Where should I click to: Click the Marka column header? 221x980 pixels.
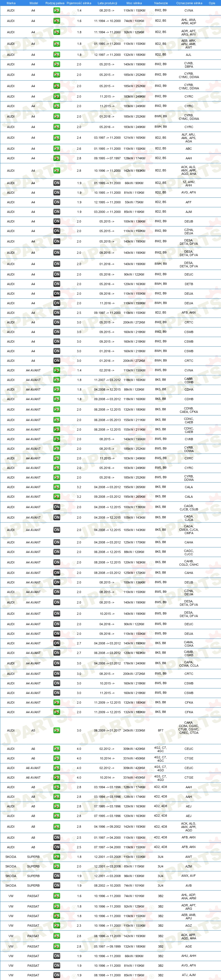tap(11, 3)
